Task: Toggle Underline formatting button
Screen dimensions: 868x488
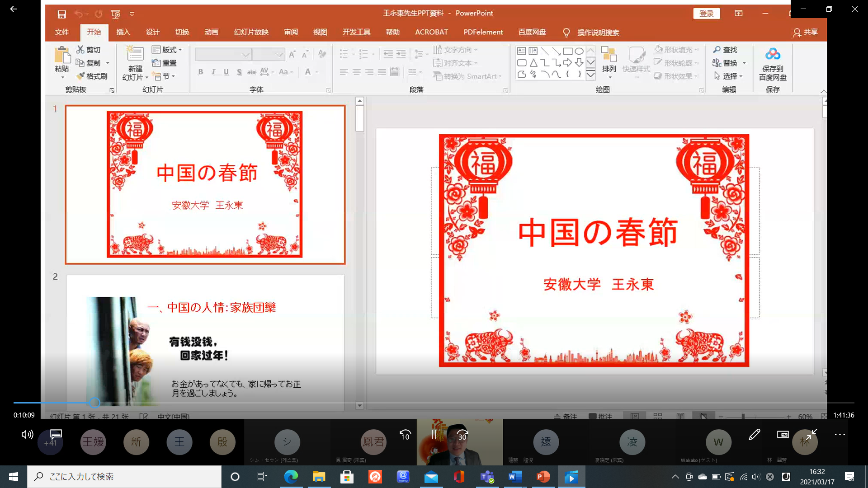Action: [226, 72]
